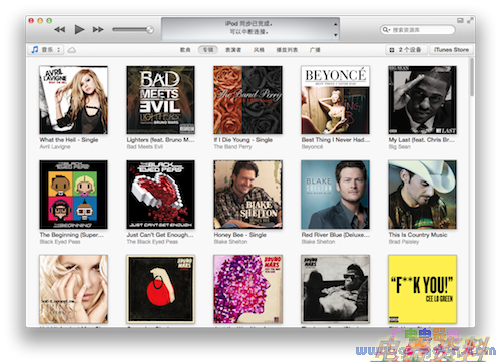Click the search magnifier icon
The height and width of the screenshot is (362, 500).
(386, 30)
